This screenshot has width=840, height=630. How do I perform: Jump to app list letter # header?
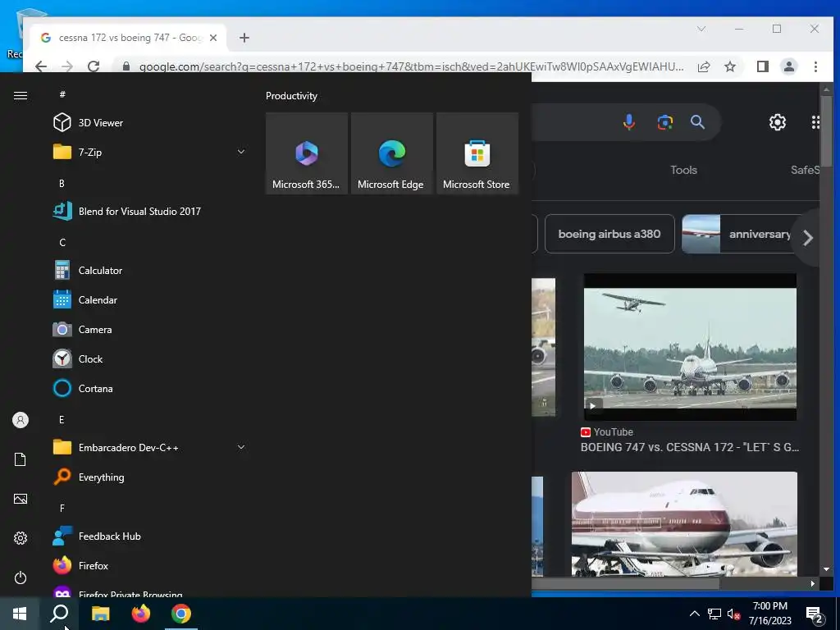click(62, 94)
